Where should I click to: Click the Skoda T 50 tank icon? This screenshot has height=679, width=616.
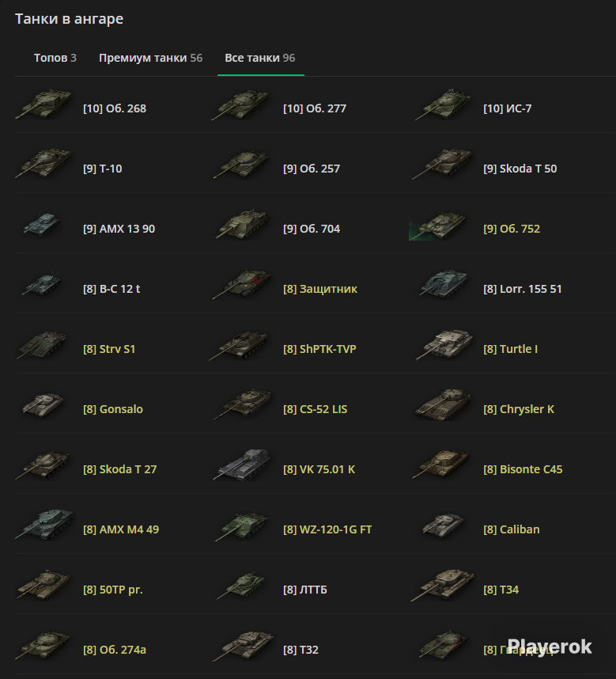pyautogui.click(x=442, y=164)
